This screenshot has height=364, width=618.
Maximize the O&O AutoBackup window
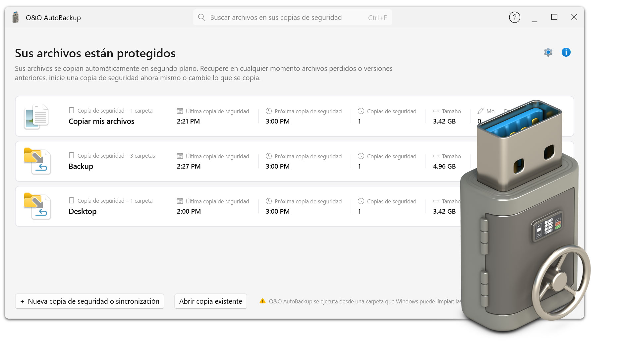point(554,17)
